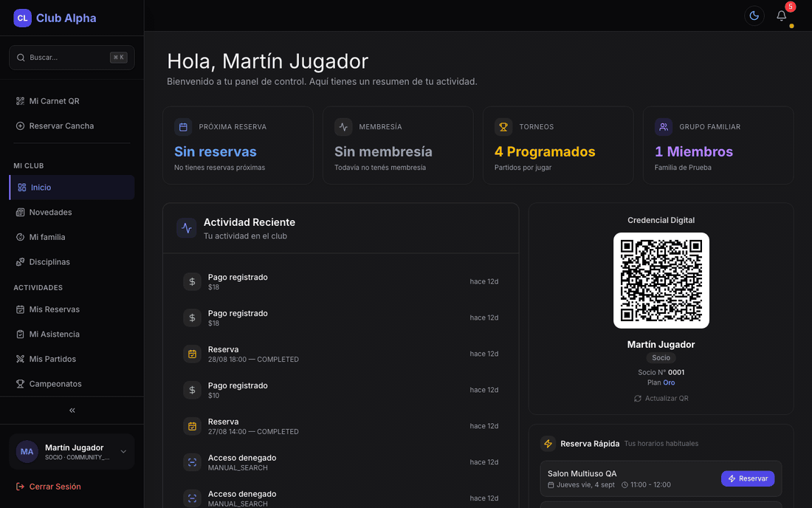Open Mi familia page
The image size is (812, 508).
72,237
